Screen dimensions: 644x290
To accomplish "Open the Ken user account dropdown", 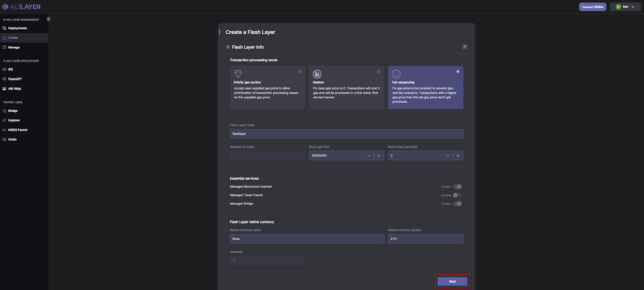I will click(x=625, y=7).
